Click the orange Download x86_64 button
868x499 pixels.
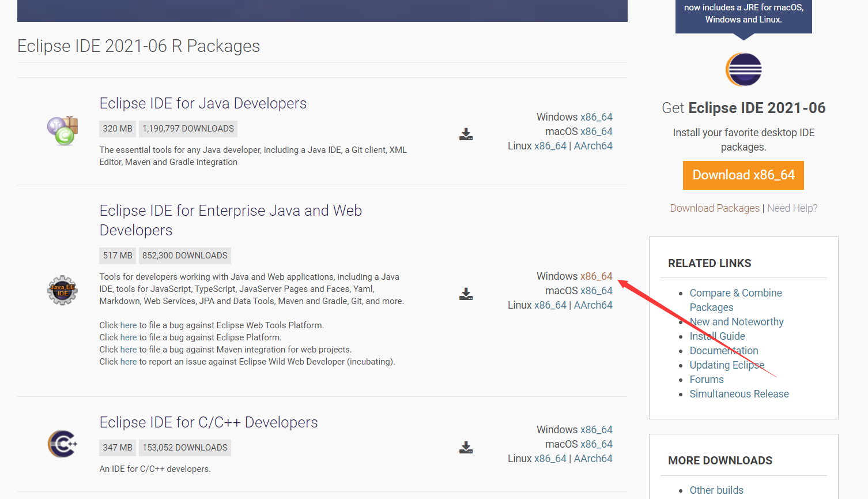(x=744, y=175)
